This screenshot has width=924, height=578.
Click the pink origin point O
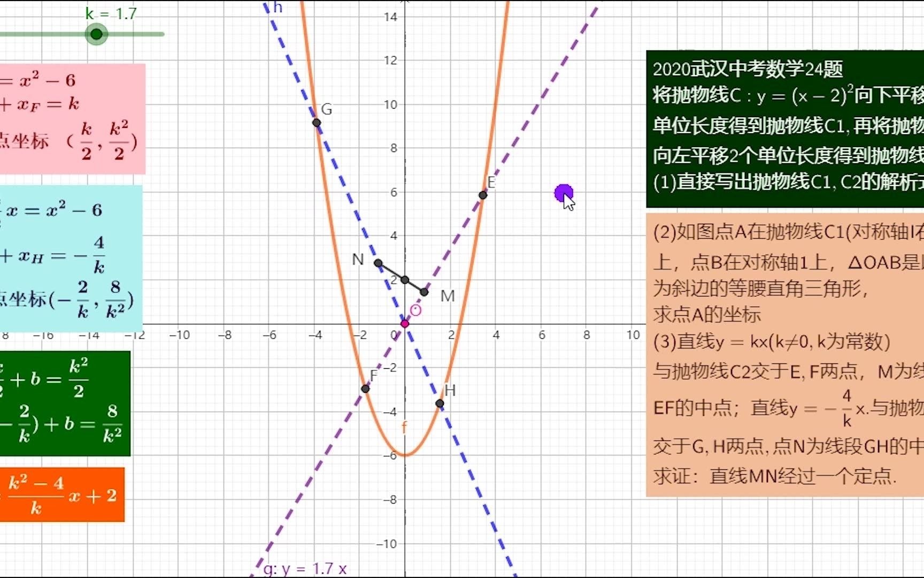pyautogui.click(x=405, y=323)
